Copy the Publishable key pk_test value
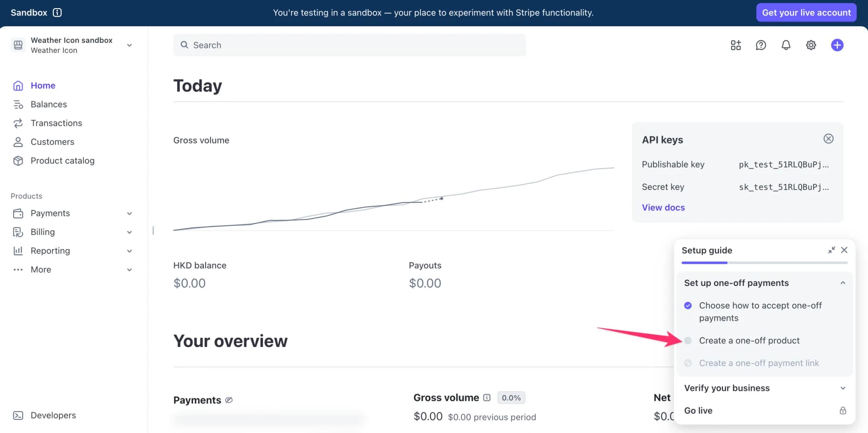This screenshot has height=433, width=868. tap(783, 165)
